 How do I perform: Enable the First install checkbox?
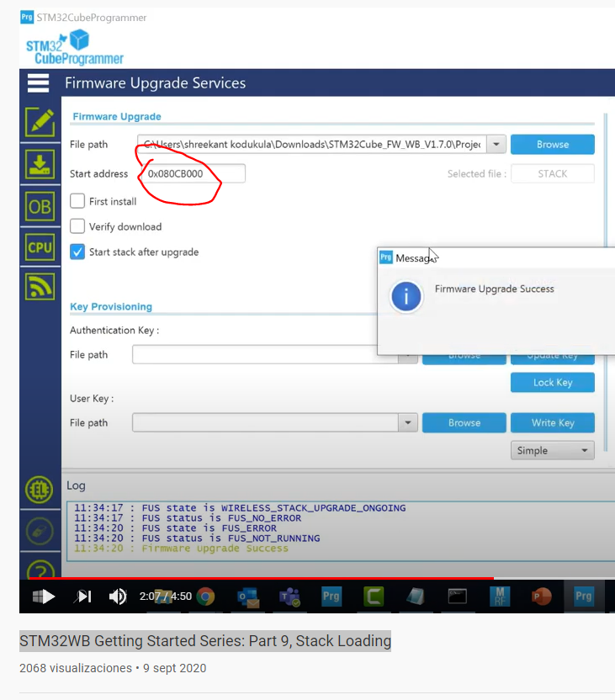click(77, 201)
